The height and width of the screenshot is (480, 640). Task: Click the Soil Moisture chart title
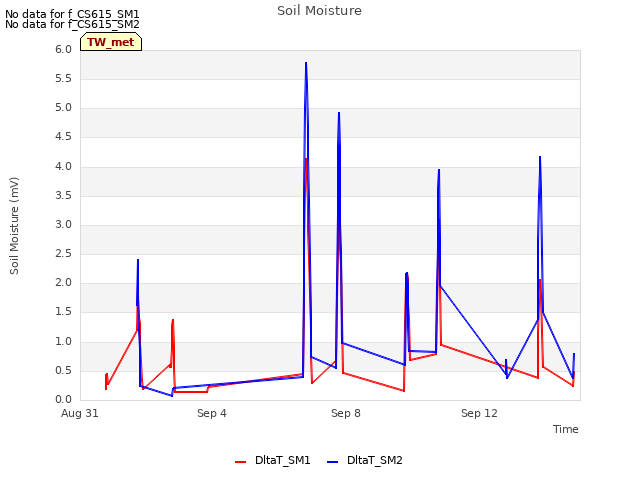pos(319,11)
